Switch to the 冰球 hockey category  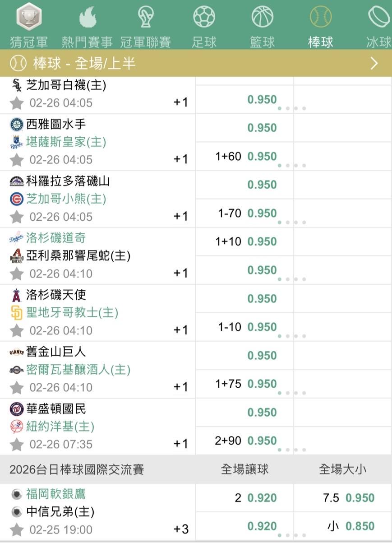tap(379, 17)
